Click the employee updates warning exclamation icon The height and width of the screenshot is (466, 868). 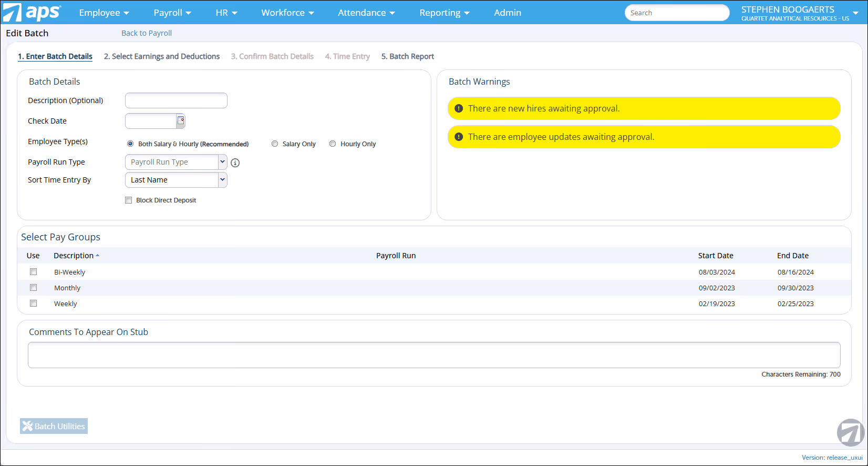(x=459, y=137)
